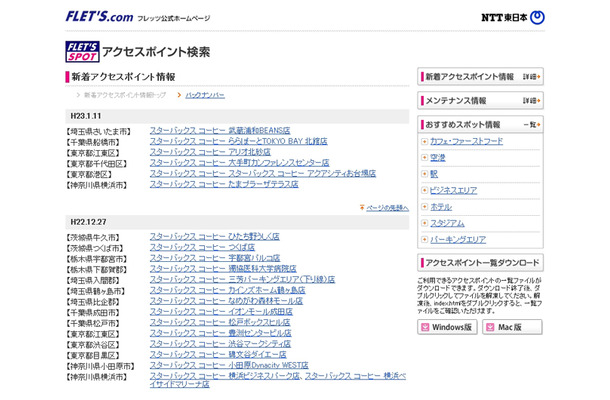Click the NTT東日本 logo
This screenshot has width=610, height=400.
[x=513, y=18]
